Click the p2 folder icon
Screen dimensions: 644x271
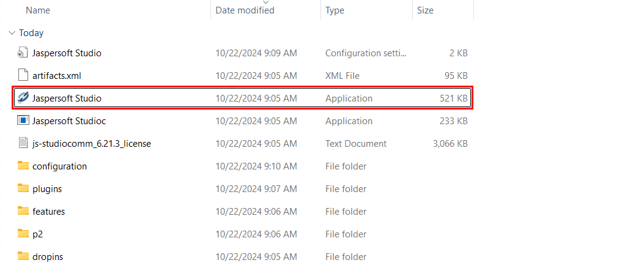[23, 234]
